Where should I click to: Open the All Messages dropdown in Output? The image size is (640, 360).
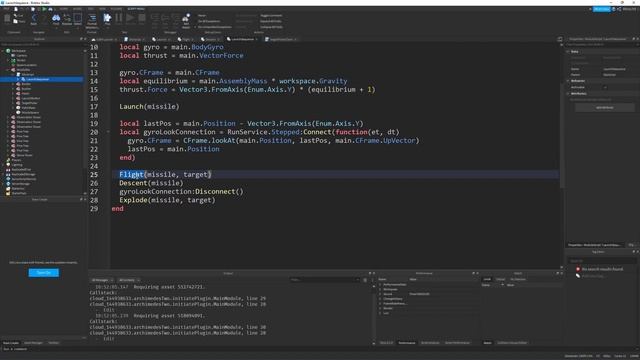pyautogui.click(x=102, y=280)
